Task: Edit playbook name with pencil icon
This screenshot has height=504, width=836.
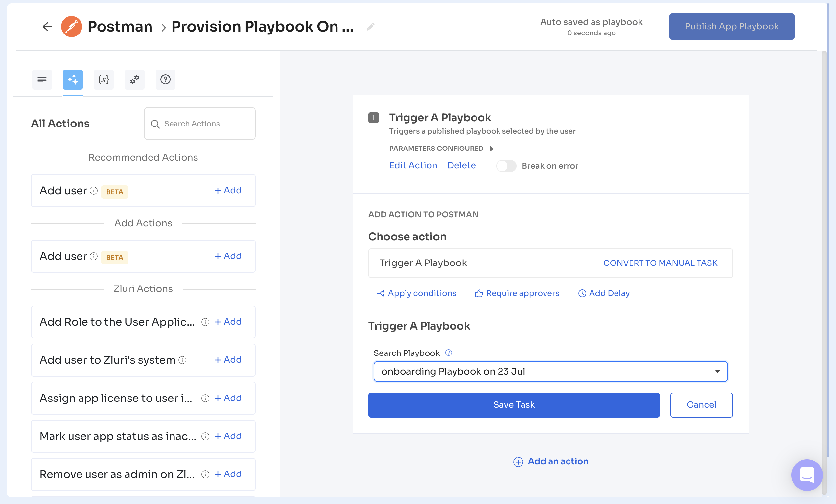Action: [x=370, y=27]
